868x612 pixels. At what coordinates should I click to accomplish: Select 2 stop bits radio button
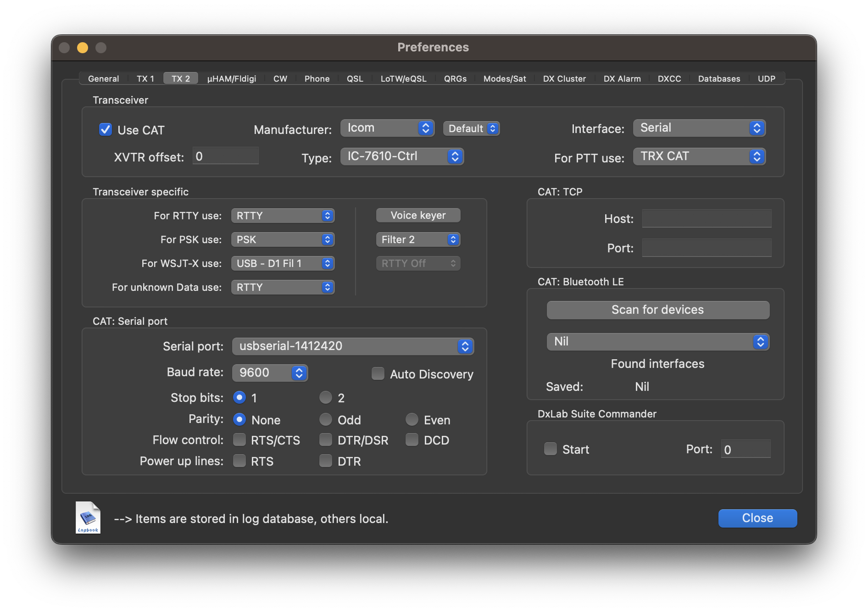[325, 397]
